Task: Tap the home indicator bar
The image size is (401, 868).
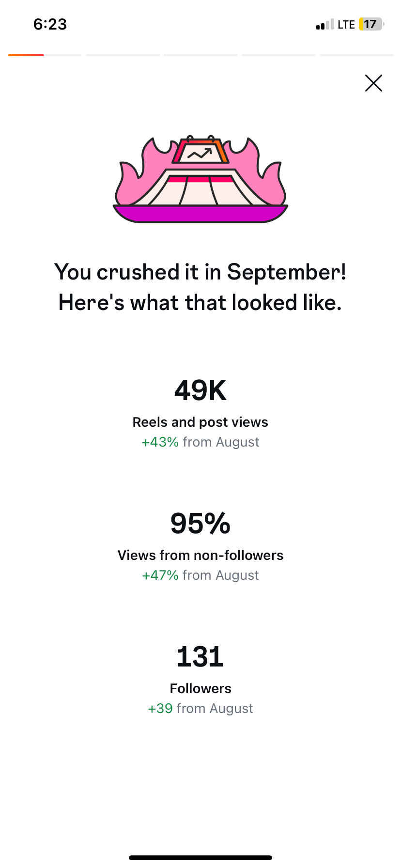Action: coord(200,858)
